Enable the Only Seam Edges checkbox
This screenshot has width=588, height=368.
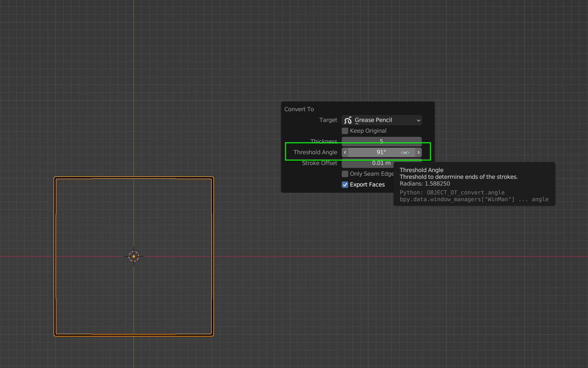click(x=345, y=174)
